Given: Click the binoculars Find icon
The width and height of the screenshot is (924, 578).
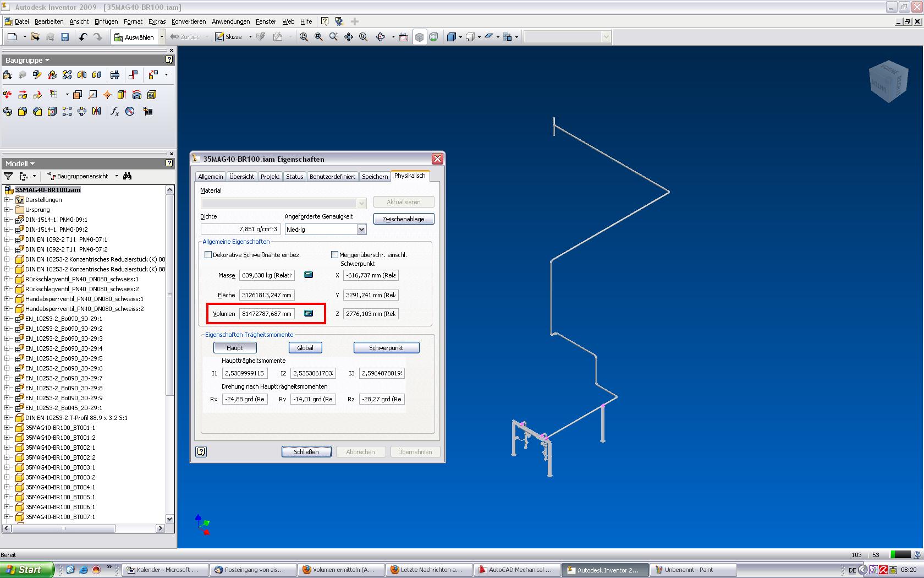Looking at the screenshot, I should click(128, 176).
